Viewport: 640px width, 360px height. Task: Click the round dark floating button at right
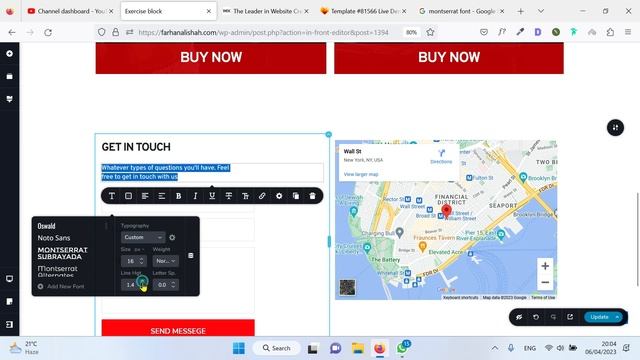(615, 128)
